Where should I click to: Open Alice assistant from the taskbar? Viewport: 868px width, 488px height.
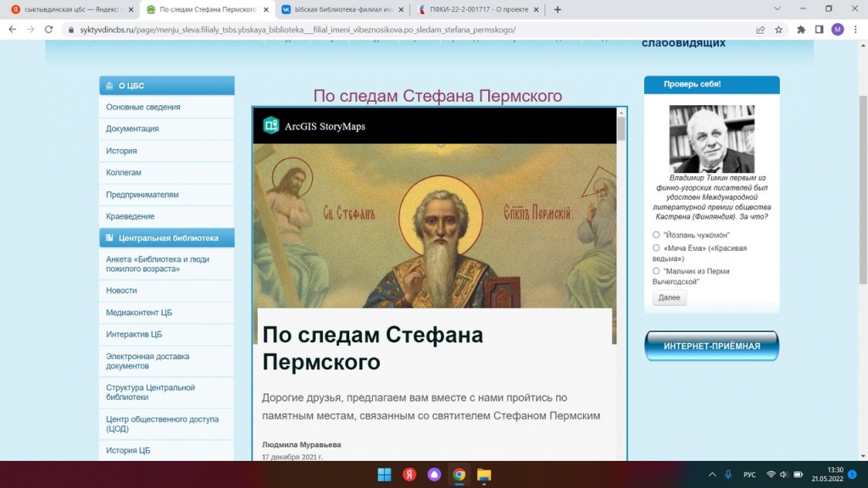click(434, 474)
